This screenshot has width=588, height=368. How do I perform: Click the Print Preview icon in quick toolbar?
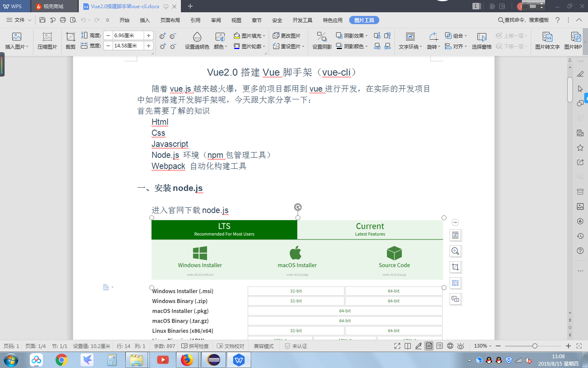(73, 20)
